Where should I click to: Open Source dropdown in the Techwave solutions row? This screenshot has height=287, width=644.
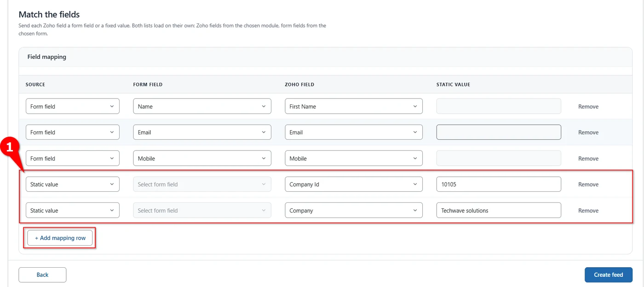pos(73,210)
